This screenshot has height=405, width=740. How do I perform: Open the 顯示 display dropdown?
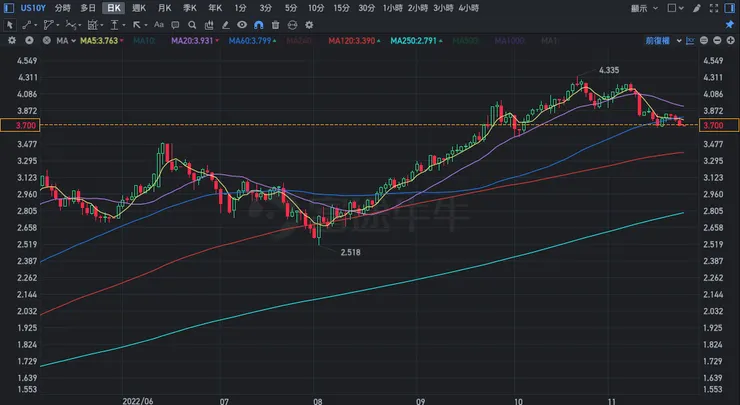pos(644,8)
